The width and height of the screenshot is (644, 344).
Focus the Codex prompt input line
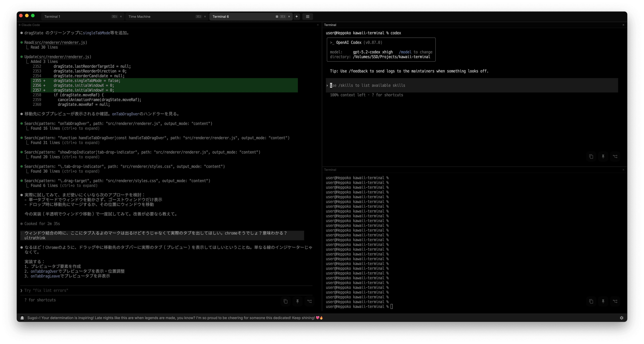[472, 85]
